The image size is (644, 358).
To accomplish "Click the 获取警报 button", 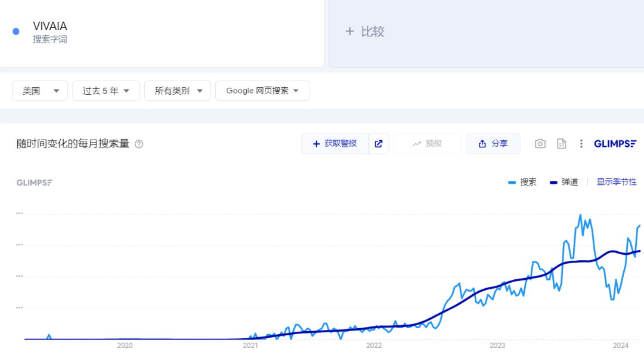I will (335, 144).
